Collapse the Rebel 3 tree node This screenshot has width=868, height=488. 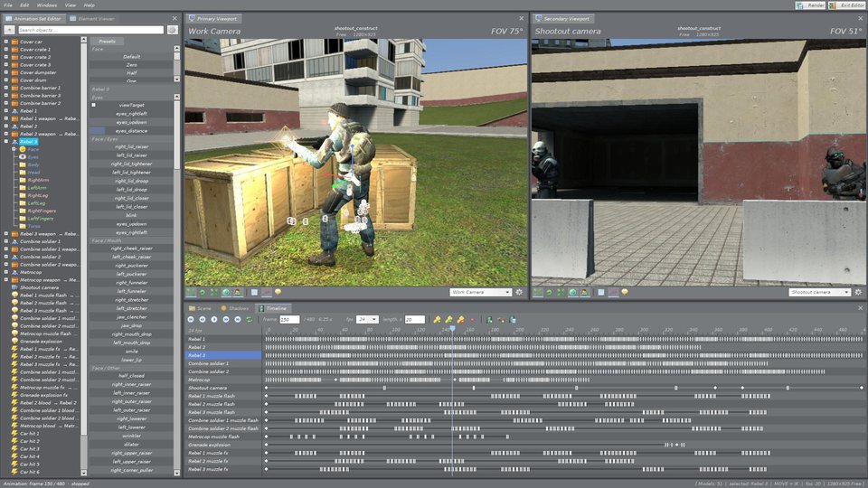pos(6,142)
